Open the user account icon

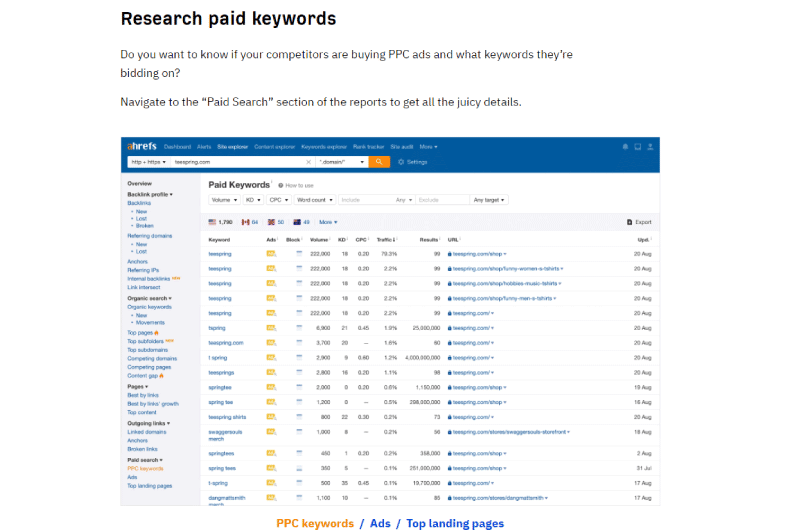(650, 147)
